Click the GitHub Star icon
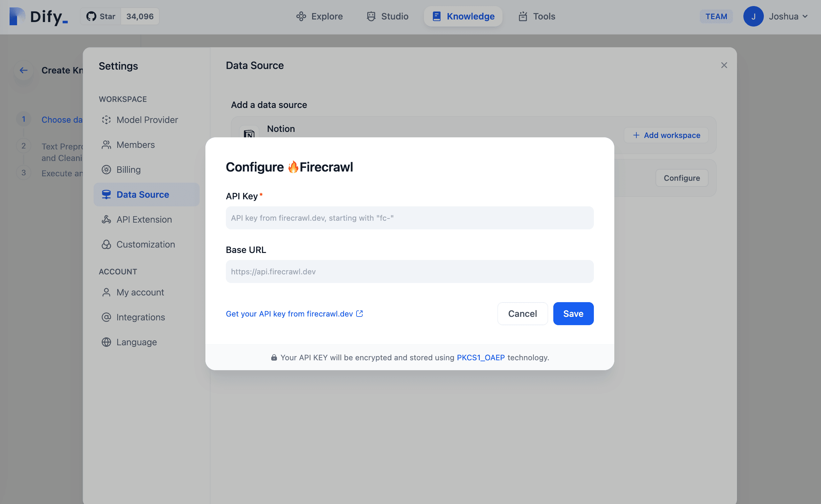821x504 pixels. [x=91, y=16]
